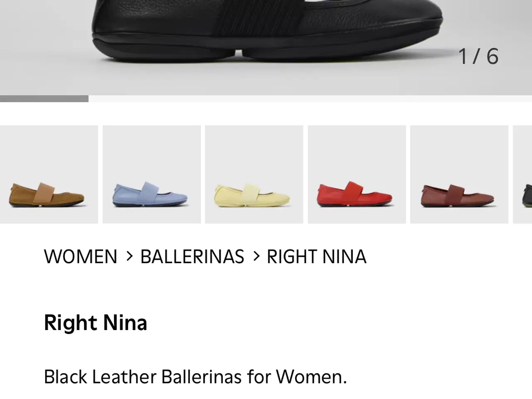This screenshot has height=399, width=532.
Task: Click the dark filled gallery progress segment
Action: pyautogui.click(x=44, y=99)
